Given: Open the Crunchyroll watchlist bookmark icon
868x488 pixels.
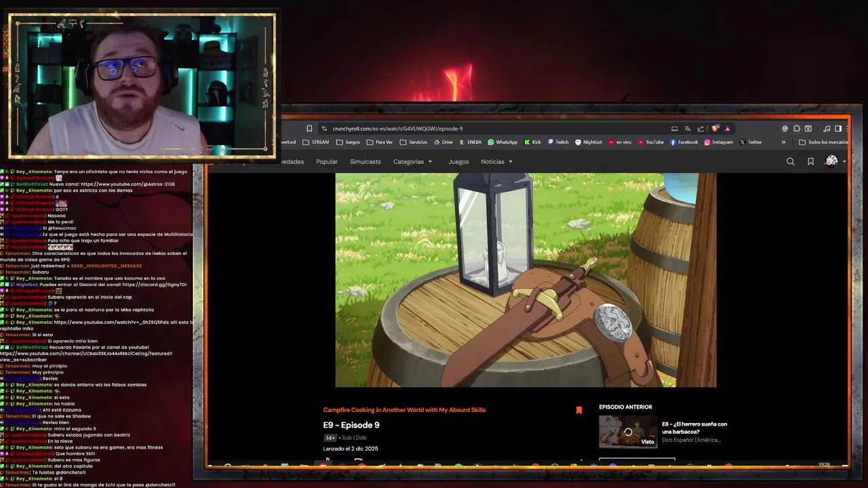Looking at the screenshot, I should click(x=810, y=161).
